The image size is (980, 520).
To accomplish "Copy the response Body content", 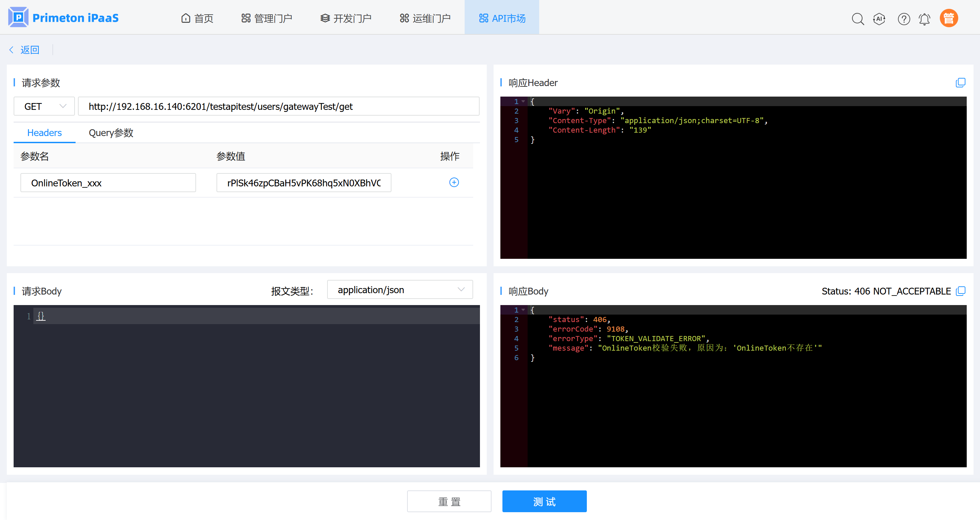I will 960,291.
